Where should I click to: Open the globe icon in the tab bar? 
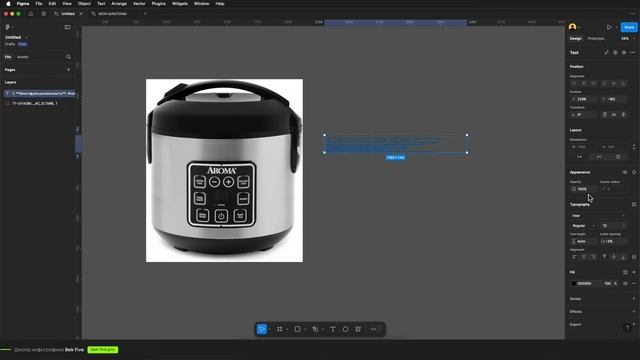point(44,13)
